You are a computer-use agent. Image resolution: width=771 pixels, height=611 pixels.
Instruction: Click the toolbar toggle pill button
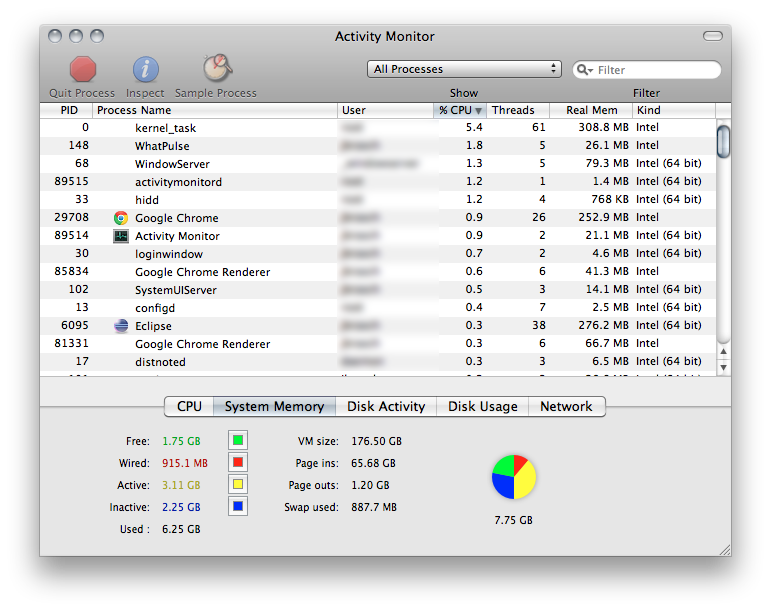(712, 36)
